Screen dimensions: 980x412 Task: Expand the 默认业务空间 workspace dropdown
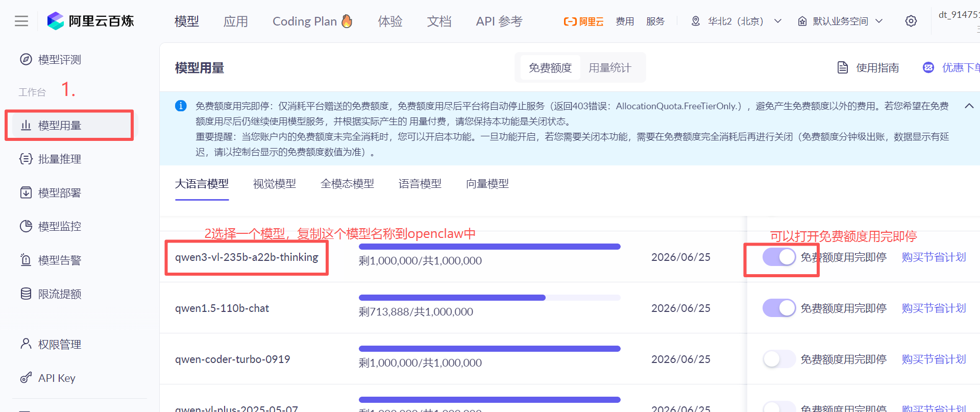point(879,21)
